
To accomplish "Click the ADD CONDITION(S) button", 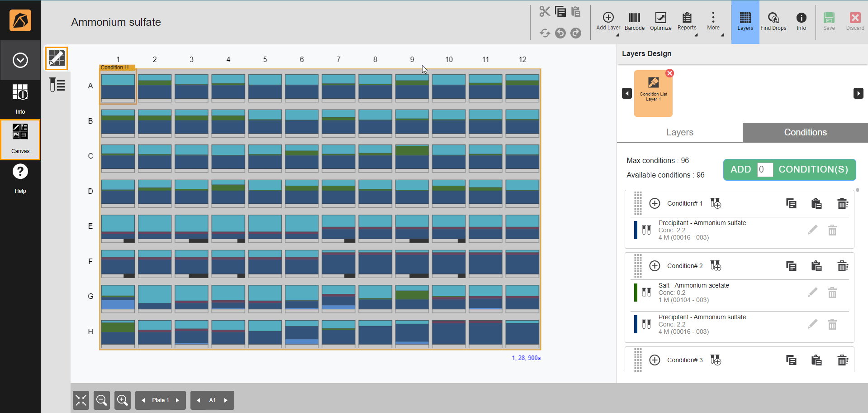I will [812, 169].
